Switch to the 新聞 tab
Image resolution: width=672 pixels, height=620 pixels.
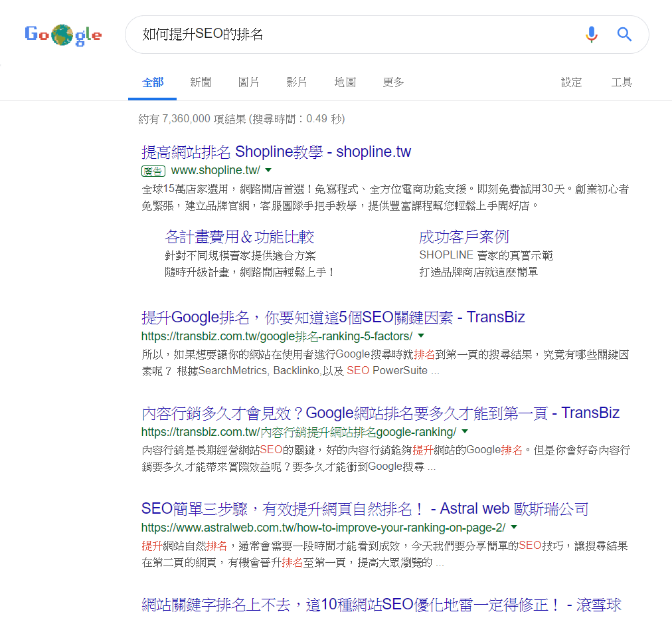click(x=201, y=82)
